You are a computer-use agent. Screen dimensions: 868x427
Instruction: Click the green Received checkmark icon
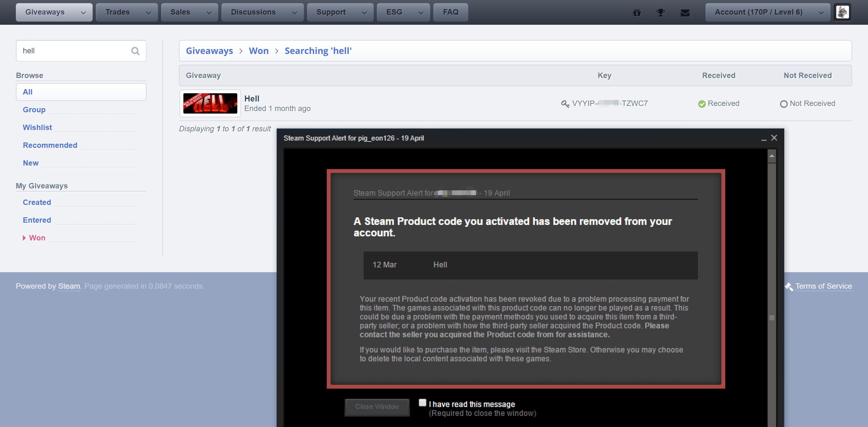tap(702, 104)
